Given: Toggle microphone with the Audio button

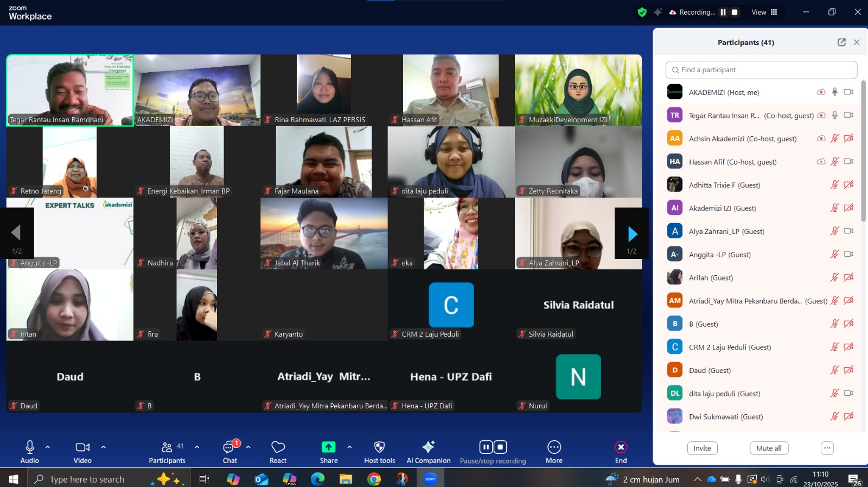Looking at the screenshot, I should (30, 447).
